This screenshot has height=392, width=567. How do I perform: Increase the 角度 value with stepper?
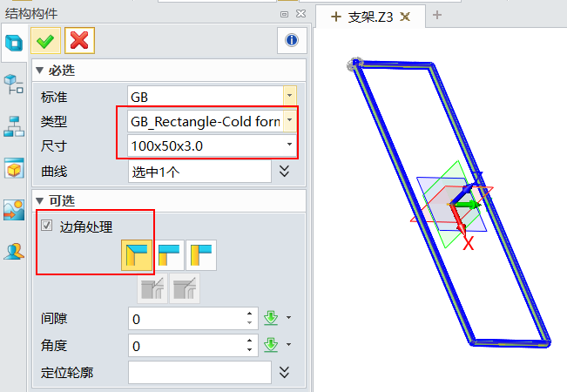[x=250, y=341]
